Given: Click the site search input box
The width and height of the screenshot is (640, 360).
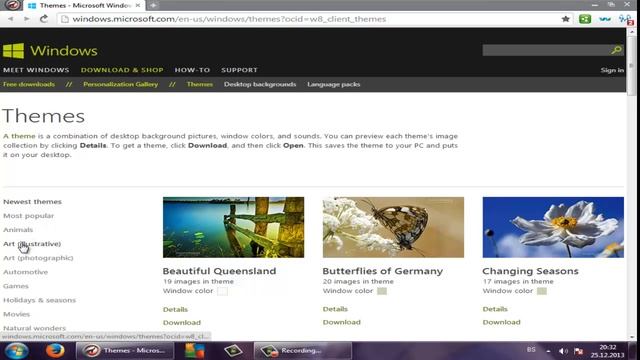Looking at the screenshot, I should (546, 50).
